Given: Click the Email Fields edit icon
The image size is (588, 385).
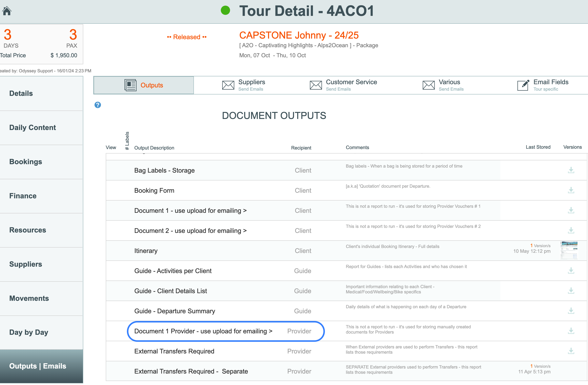Looking at the screenshot, I should (x=523, y=85).
